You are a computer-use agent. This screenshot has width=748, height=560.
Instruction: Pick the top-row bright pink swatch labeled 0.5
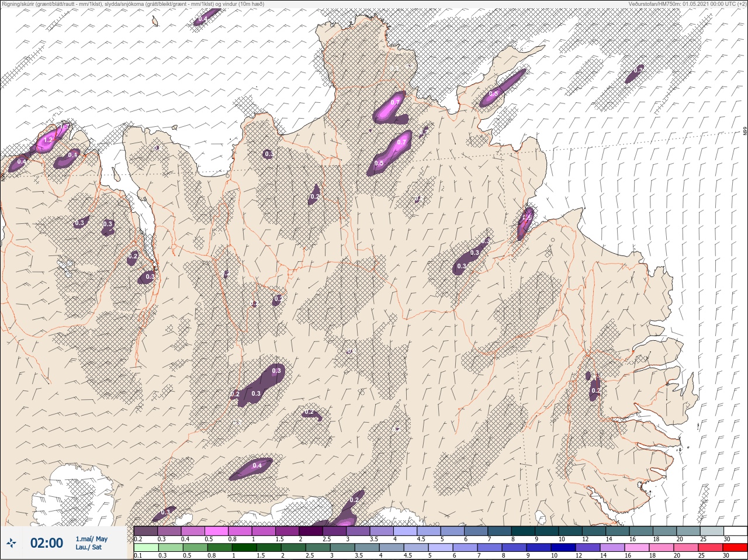coord(217,531)
